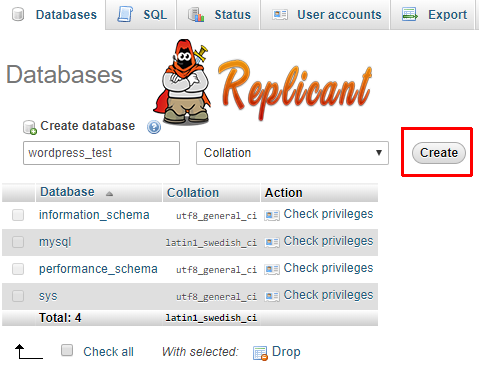Click the Create database cylinder icon
Screen dimensions: 479x374
pyautogui.click(x=30, y=127)
